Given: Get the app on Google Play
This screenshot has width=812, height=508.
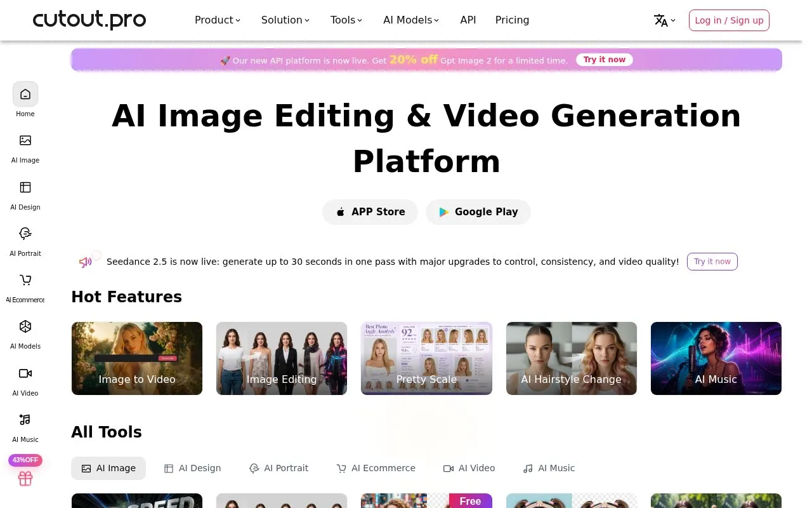Looking at the screenshot, I should [x=478, y=212].
